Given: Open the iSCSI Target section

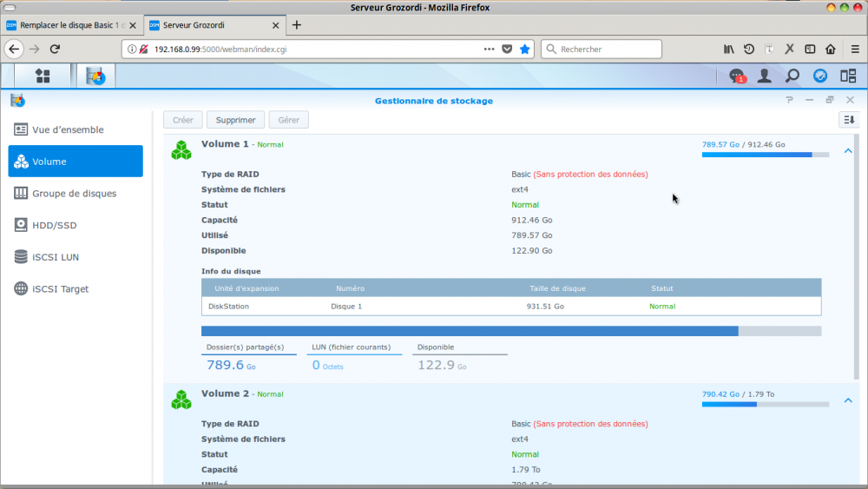Looking at the screenshot, I should [x=76, y=288].
